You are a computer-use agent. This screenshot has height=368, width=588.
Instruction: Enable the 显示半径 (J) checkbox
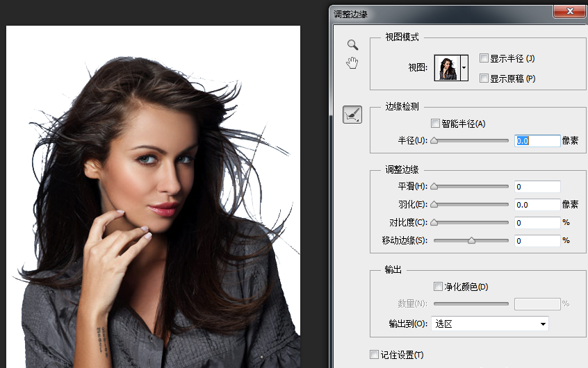484,58
